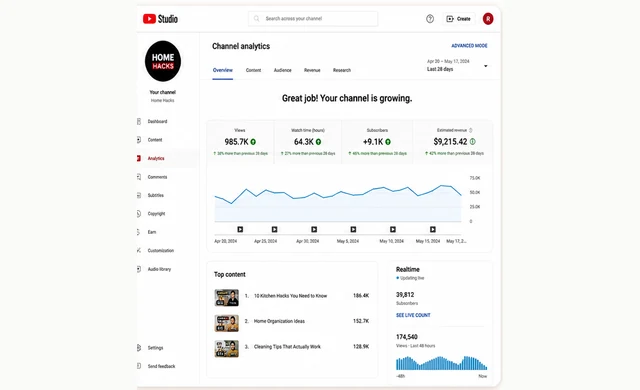The width and height of the screenshot is (640, 390).
Task: Click the green icon beside $9,215.42
Action: [472, 142]
